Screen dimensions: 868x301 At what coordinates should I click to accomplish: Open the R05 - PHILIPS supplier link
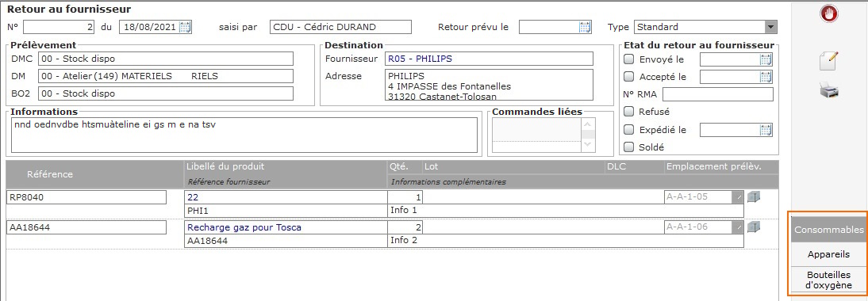pyautogui.click(x=419, y=59)
